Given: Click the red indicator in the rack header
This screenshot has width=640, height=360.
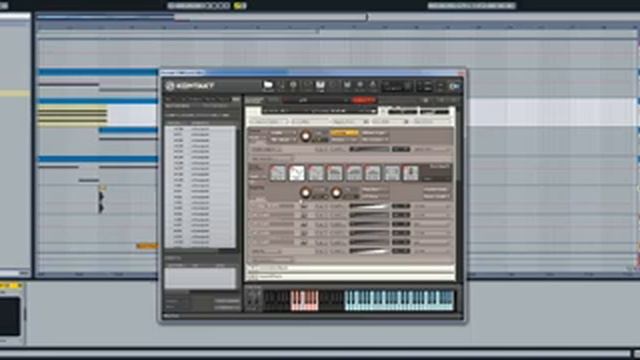Looking at the screenshot, I should pyautogui.click(x=364, y=100).
